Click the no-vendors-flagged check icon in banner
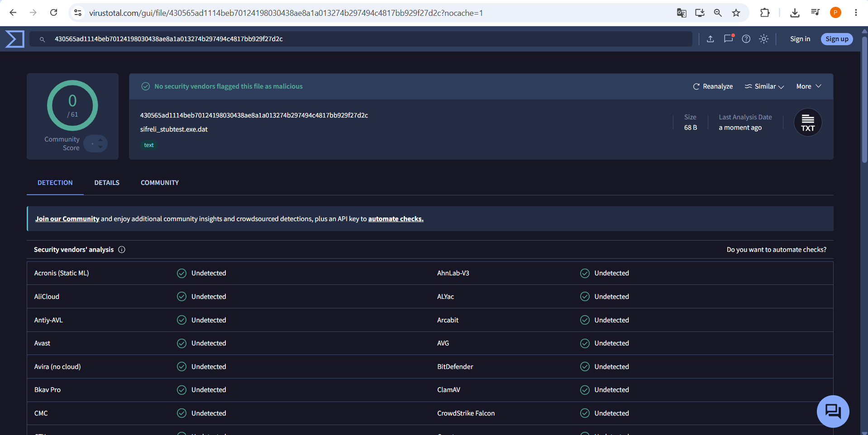The image size is (868, 435). [x=145, y=86]
